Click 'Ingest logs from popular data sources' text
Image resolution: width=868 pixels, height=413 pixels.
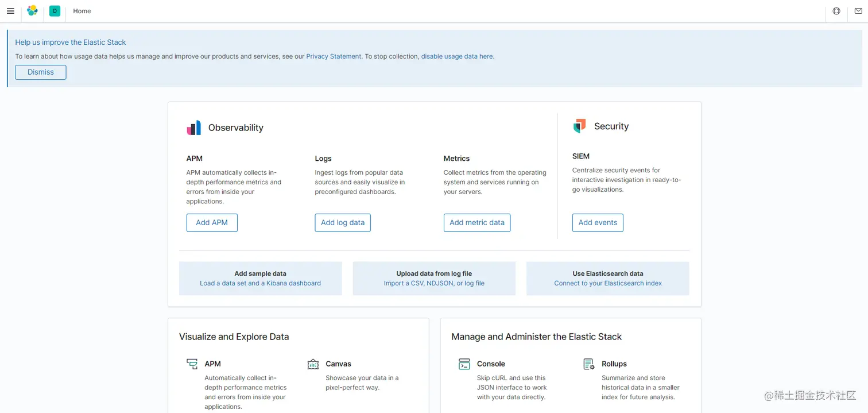[360, 182]
